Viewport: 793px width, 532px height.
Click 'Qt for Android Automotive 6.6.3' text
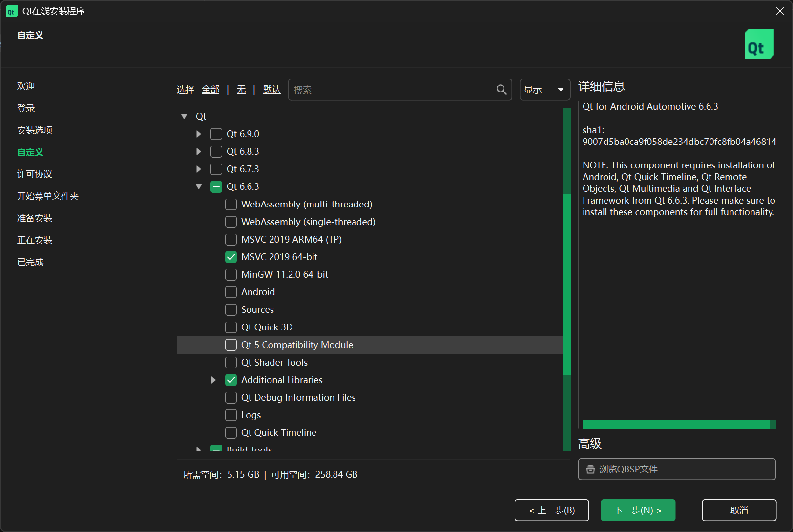[x=650, y=107]
